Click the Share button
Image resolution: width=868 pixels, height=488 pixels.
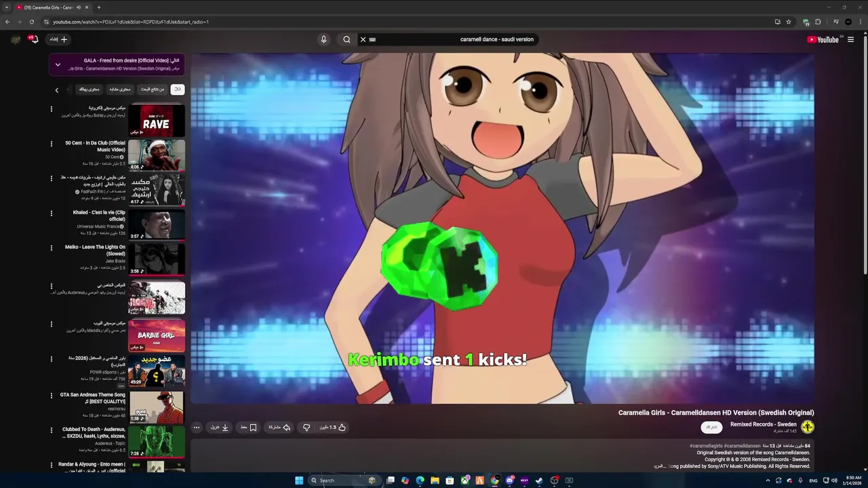pos(279,428)
